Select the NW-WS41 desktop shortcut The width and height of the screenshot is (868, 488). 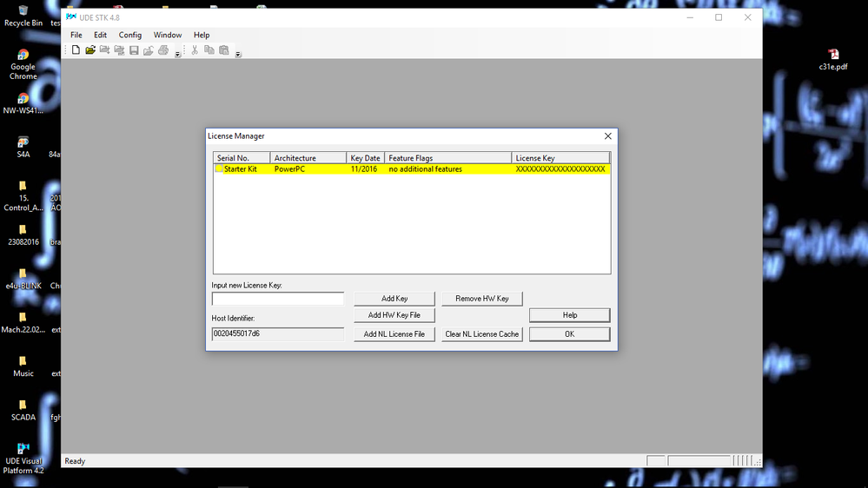coord(23,103)
